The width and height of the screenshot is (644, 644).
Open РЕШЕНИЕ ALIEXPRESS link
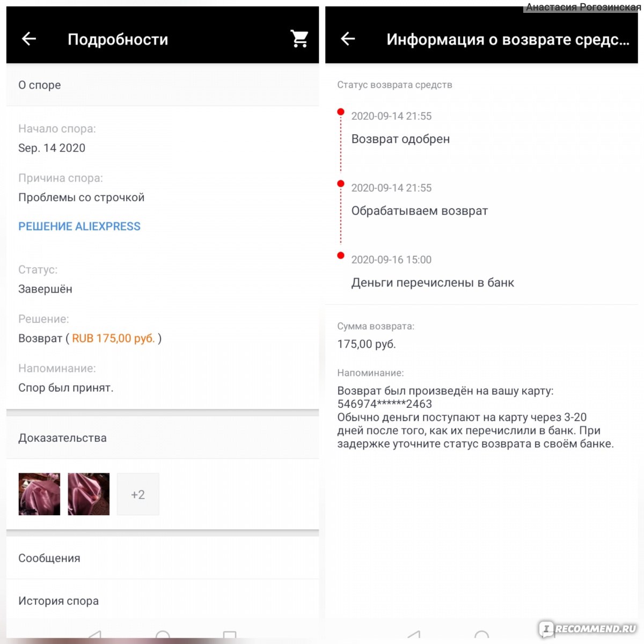(79, 226)
